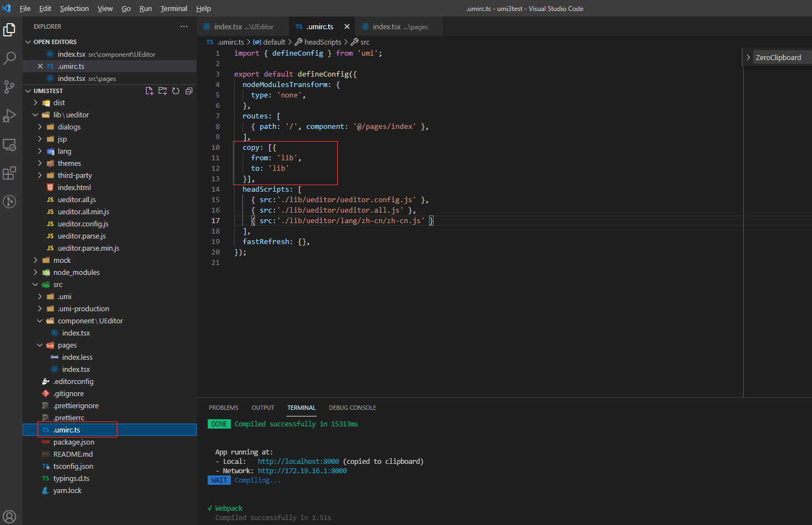Open package.json file

coord(110,442)
